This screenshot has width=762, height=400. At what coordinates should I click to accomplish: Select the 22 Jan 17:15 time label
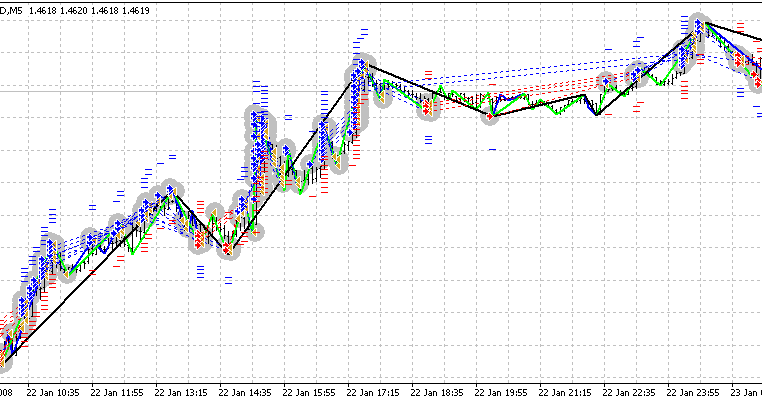[373, 393]
